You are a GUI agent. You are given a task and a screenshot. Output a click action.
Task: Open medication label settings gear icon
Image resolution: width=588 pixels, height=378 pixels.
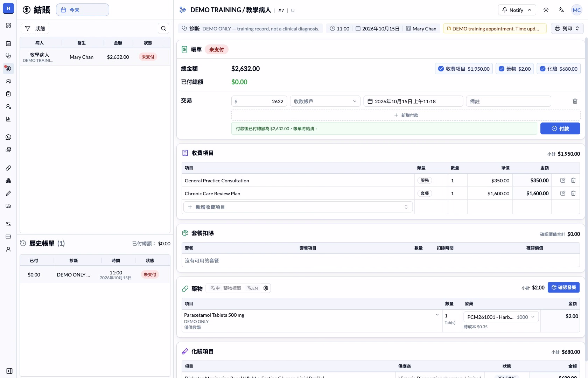266,288
